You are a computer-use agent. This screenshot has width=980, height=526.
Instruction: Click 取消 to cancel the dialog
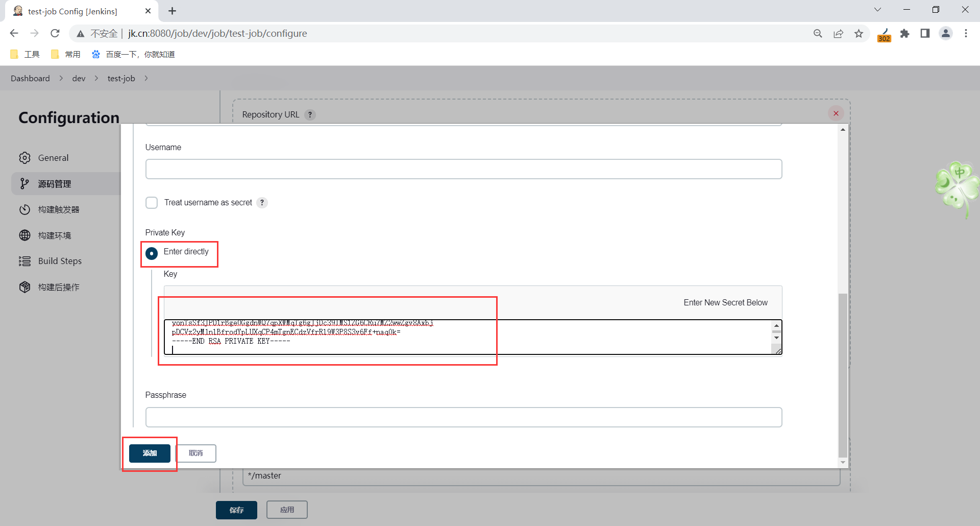[196, 453]
